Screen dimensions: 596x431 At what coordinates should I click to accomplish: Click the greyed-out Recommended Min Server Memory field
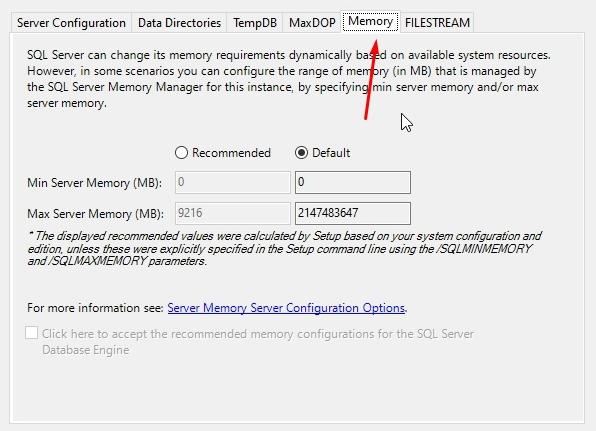233,182
